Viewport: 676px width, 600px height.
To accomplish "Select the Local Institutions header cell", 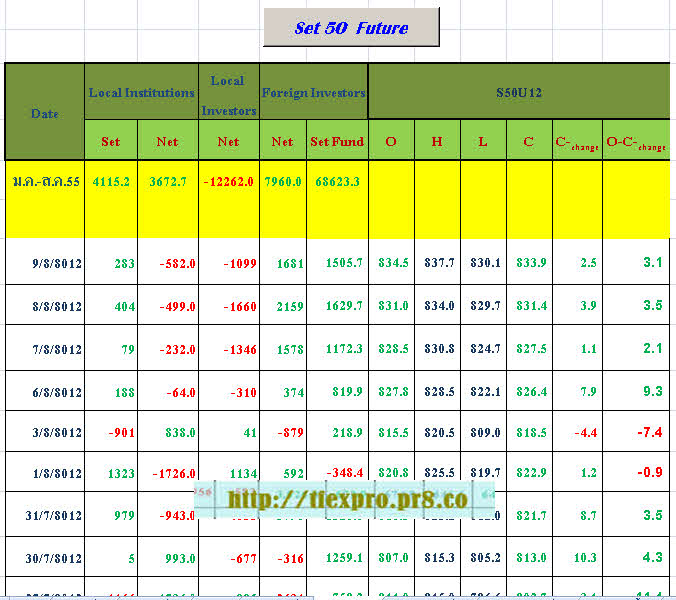I will point(141,92).
